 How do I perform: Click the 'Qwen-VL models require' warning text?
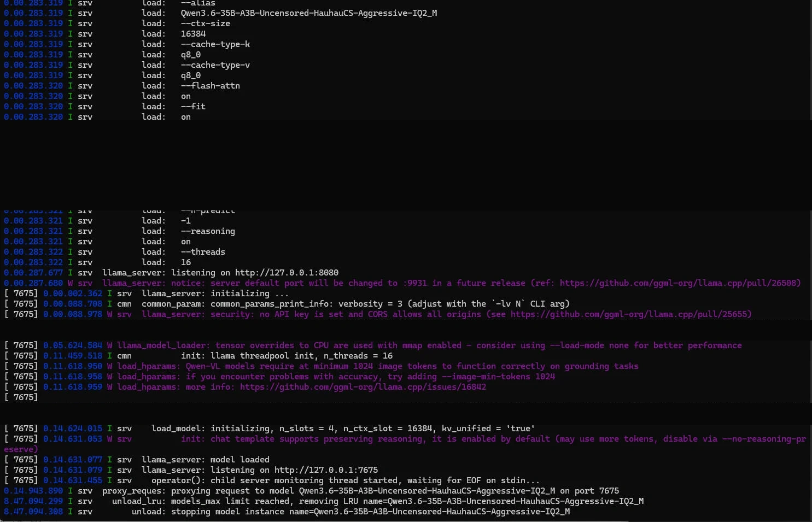coord(239,366)
